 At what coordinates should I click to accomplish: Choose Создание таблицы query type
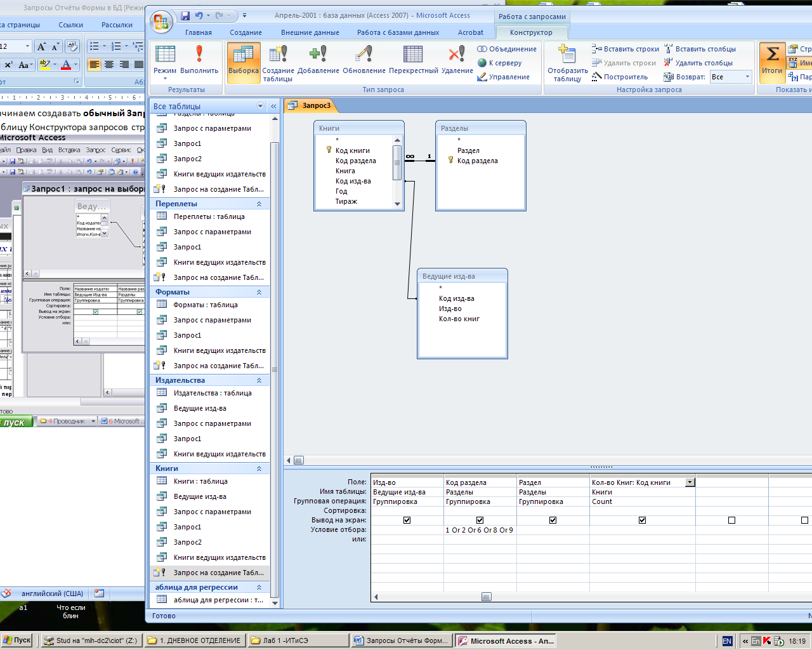[278, 63]
